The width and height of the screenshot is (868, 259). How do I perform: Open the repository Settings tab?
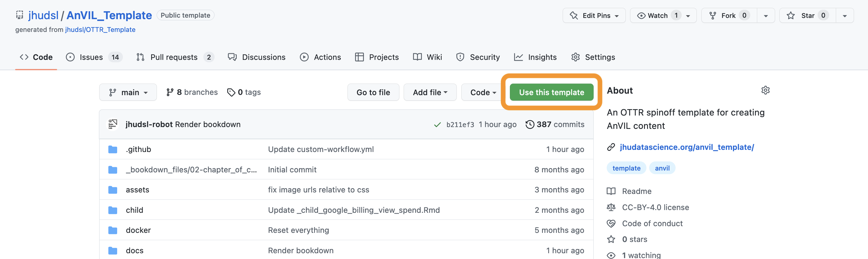[x=593, y=57]
